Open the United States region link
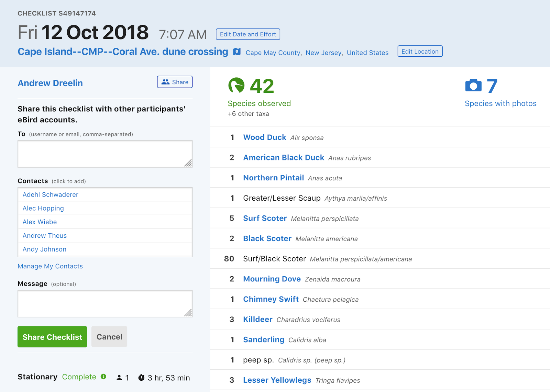This screenshot has width=550, height=392. pos(367,53)
